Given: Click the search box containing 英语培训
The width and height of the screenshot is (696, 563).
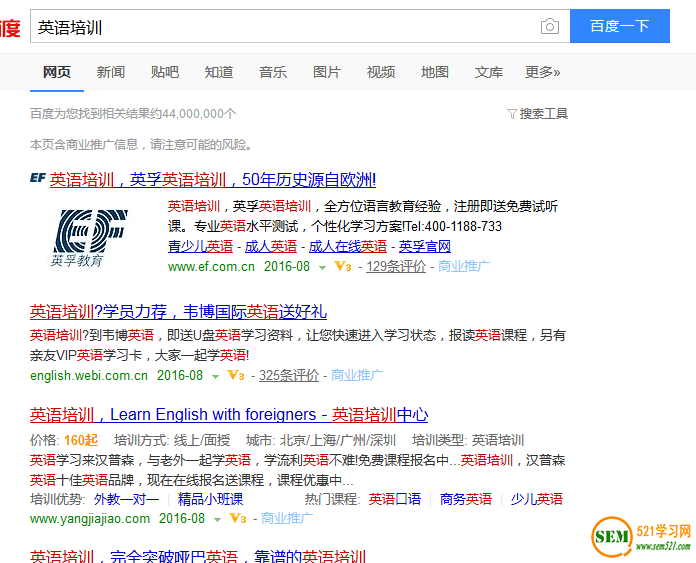Looking at the screenshot, I should click(x=300, y=26).
